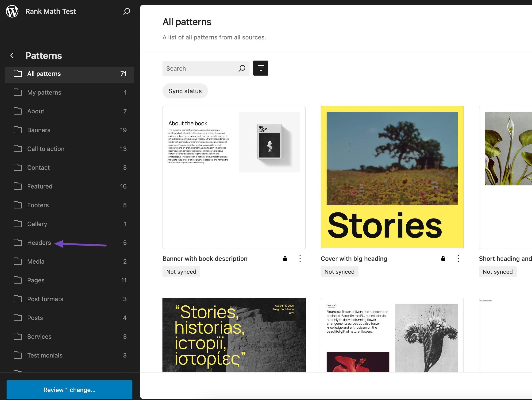The image size is (532, 400).
Task: Select the Gallery category
Action: coord(69,224)
